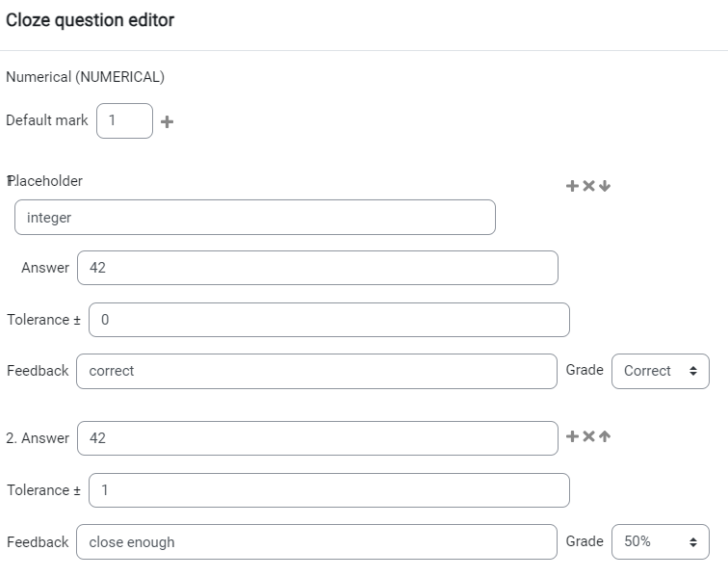This screenshot has width=728, height=577.
Task: Delete the second answer with the X icon
Action: pyautogui.click(x=588, y=436)
